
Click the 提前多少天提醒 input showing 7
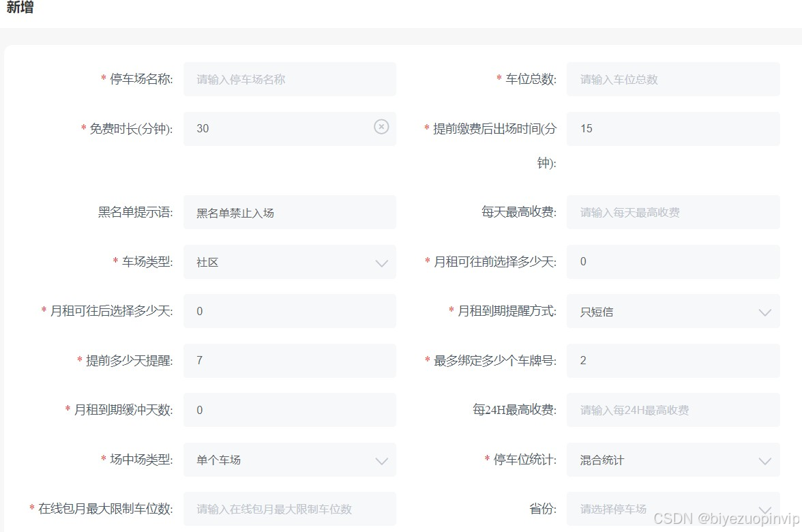coord(290,361)
